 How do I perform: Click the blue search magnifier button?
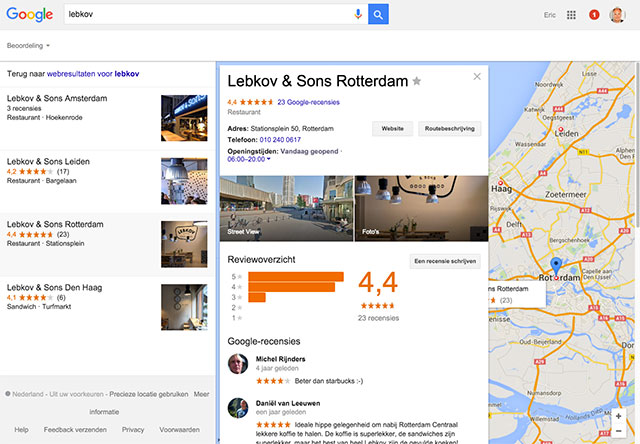coord(378,14)
